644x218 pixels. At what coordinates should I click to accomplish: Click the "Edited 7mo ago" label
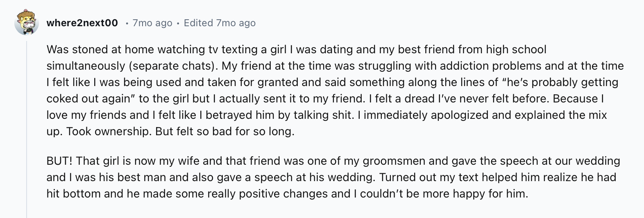(x=220, y=23)
